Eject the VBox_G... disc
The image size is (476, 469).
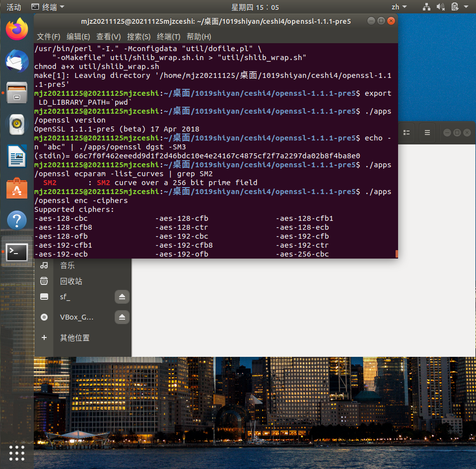coord(122,317)
